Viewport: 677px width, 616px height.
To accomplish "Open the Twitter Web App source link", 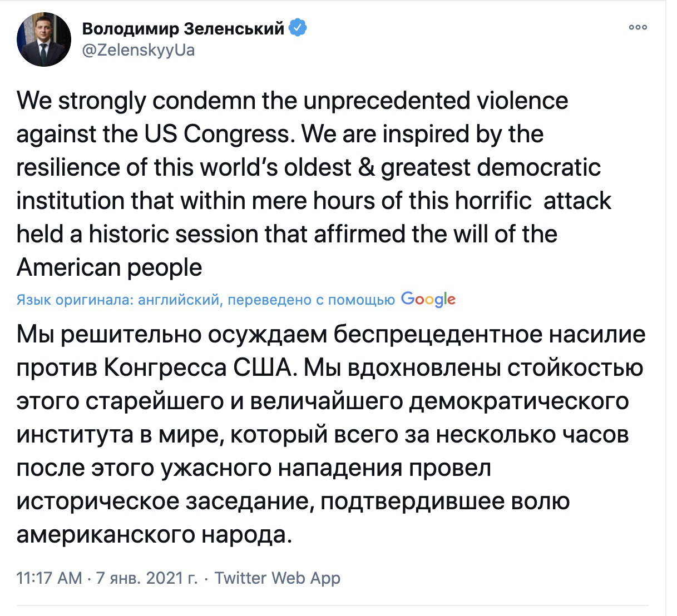I will tap(277, 578).
